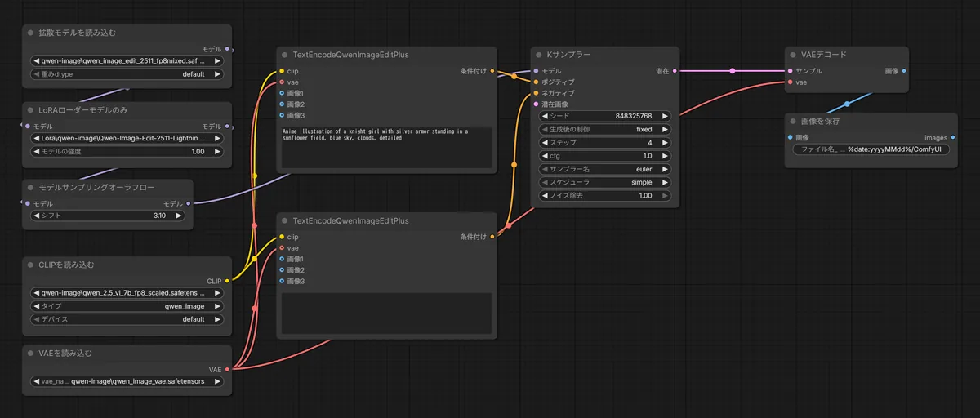Viewport: 980px width, 418px height.
Task: Click the vae input port of the empty-prompt TextEncode node
Action: click(x=282, y=247)
